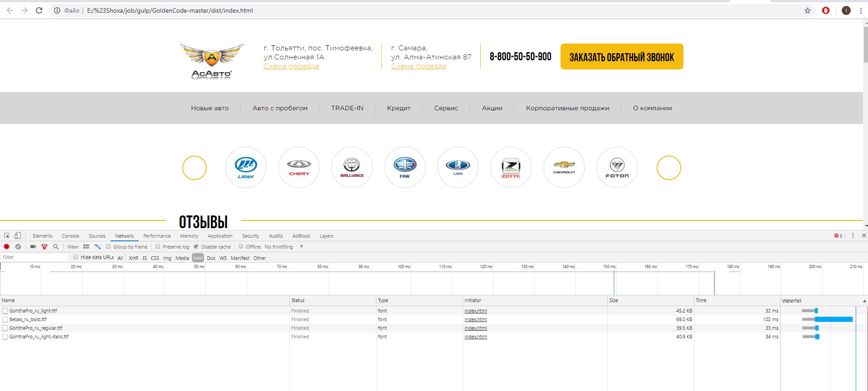Open network search magnifier

point(56,247)
